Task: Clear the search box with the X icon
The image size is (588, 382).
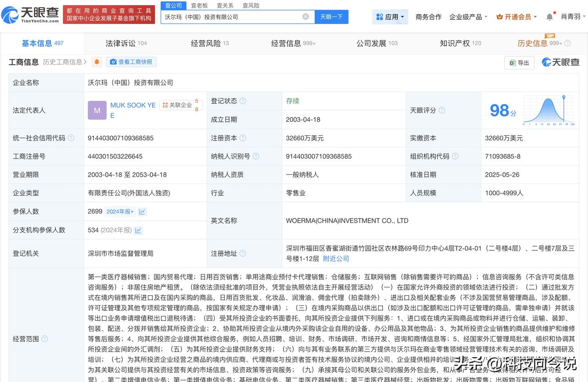Action: tap(305, 17)
